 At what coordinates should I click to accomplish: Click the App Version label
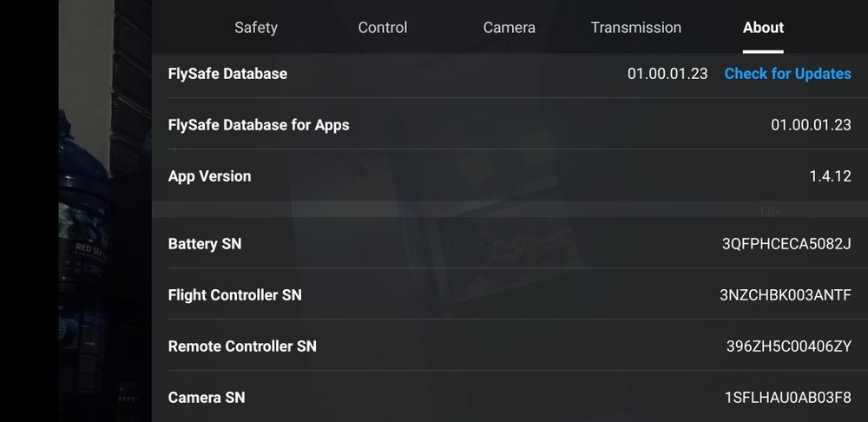pyautogui.click(x=209, y=176)
